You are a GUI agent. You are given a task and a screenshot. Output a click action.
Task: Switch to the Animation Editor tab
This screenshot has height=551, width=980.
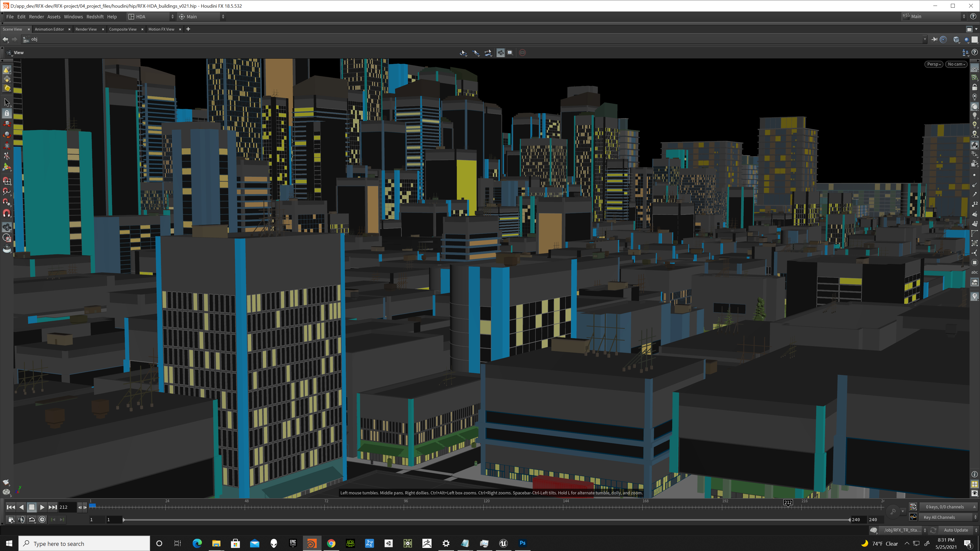(x=49, y=29)
